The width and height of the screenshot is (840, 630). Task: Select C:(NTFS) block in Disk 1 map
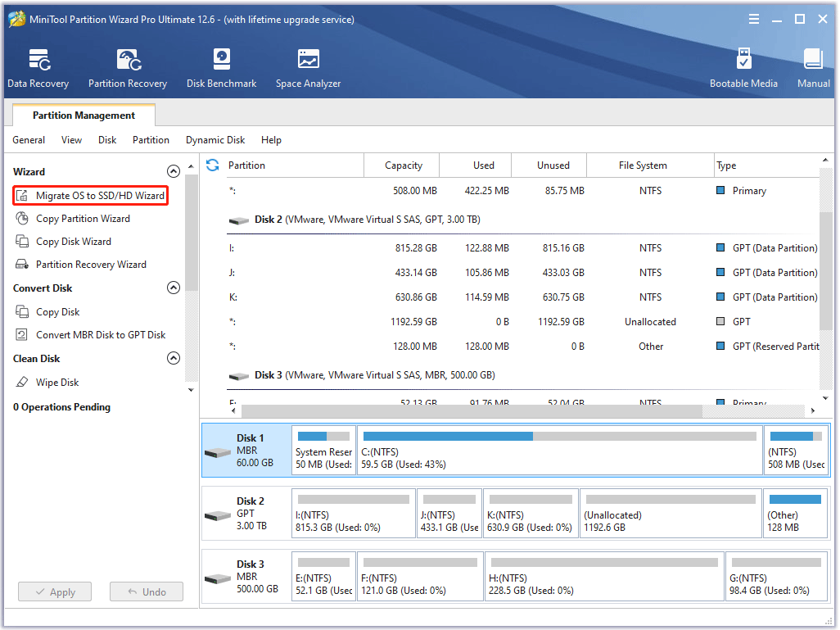tap(560, 451)
